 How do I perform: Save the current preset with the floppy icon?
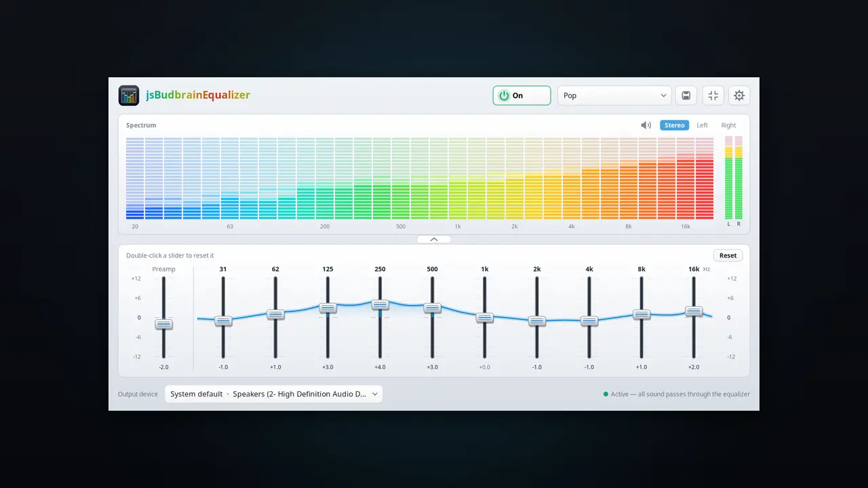click(x=686, y=96)
